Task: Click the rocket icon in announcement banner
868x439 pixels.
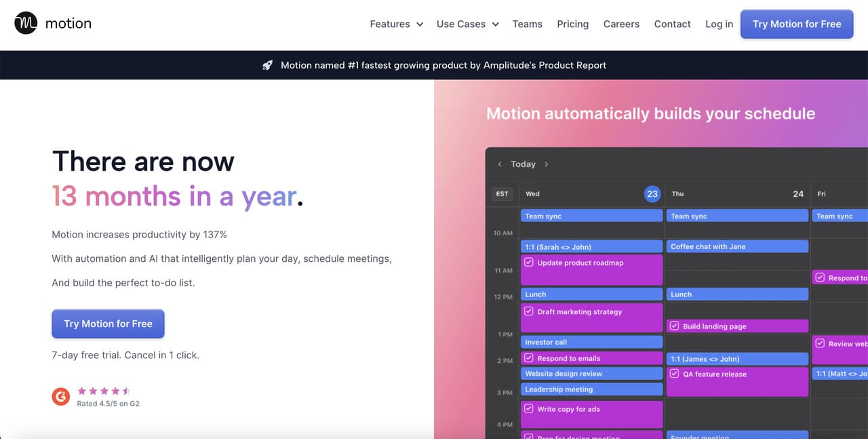Action: click(267, 65)
